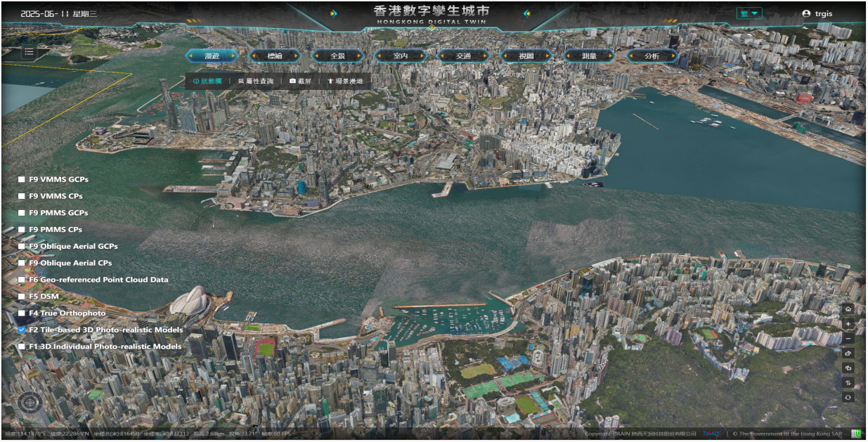Uncheck F2 Tile-based 3D Photo-realistic Models
868x442 pixels.
22,330
